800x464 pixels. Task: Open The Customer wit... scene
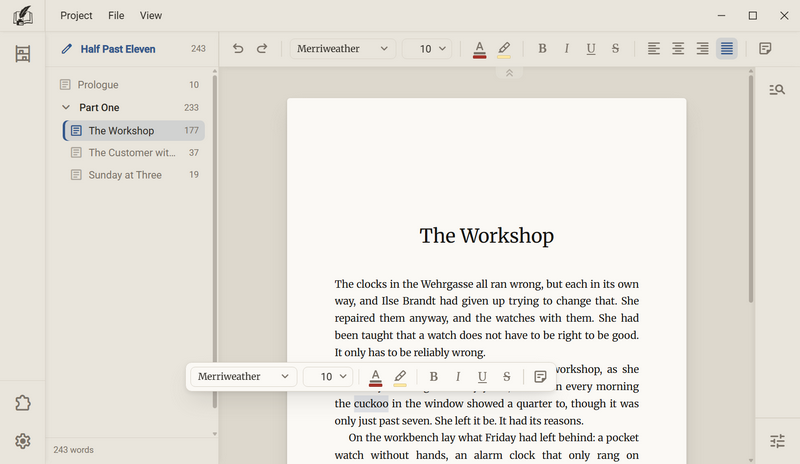[x=134, y=153]
